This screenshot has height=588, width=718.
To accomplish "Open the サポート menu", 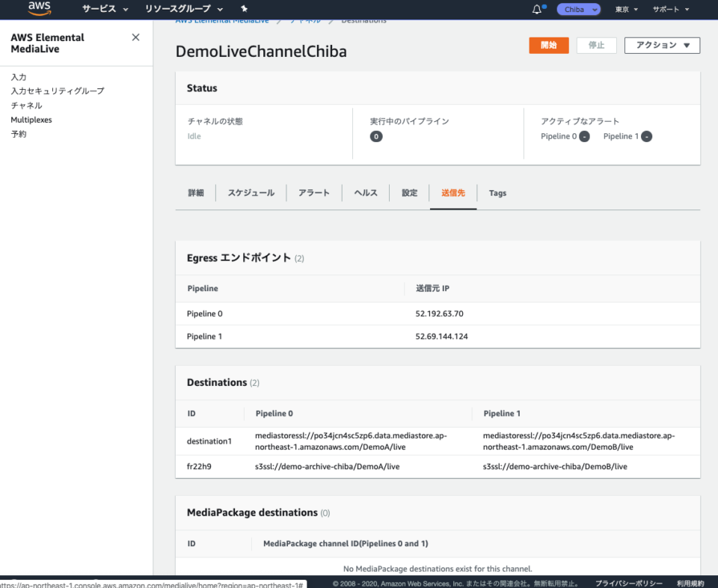I will 671,9.
